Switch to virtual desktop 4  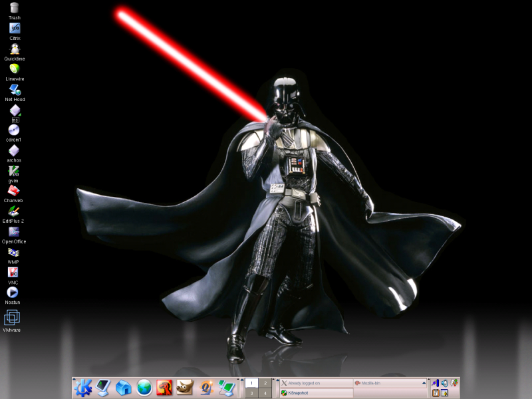(265, 393)
